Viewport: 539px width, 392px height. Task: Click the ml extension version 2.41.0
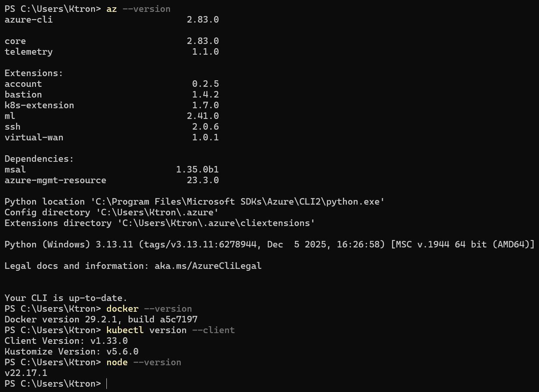tap(203, 116)
